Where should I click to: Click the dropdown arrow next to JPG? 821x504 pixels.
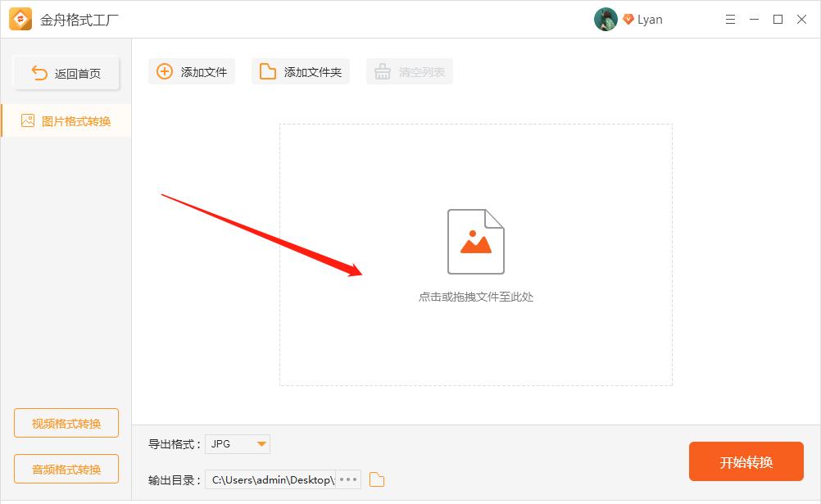(x=263, y=443)
